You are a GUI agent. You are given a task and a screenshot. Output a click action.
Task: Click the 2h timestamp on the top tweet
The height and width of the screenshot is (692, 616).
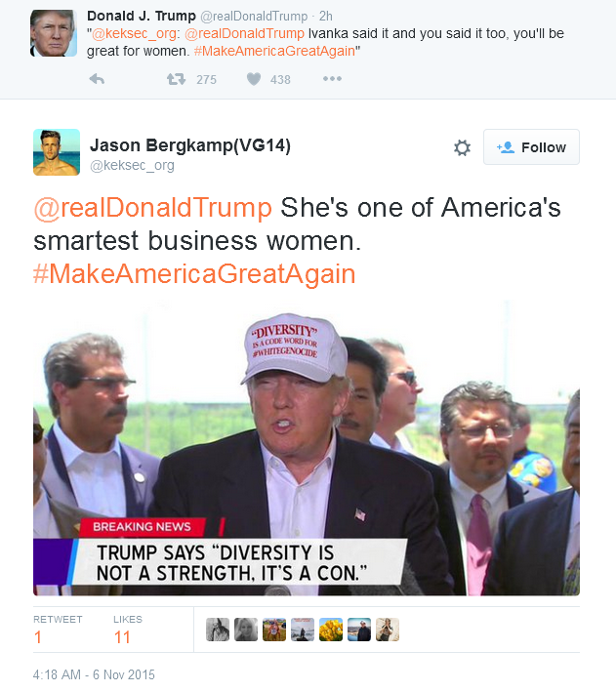326,17
